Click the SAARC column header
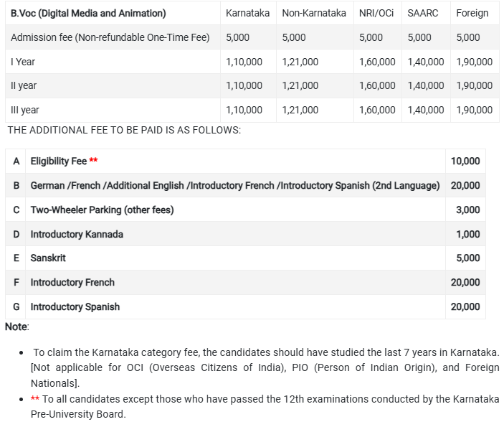 (x=423, y=13)
